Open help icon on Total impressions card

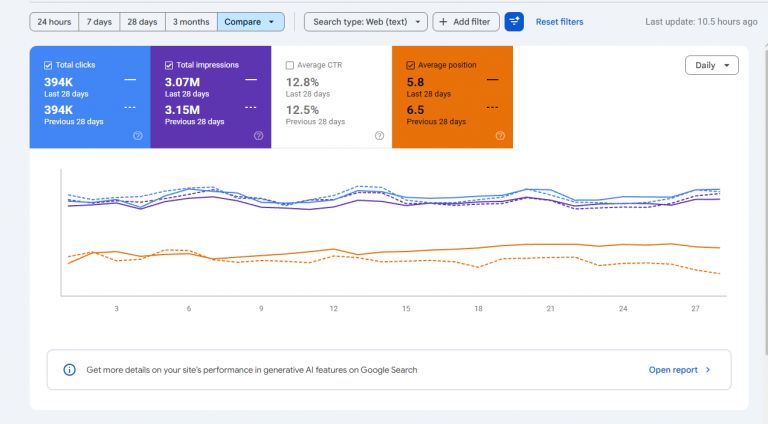coord(259,136)
